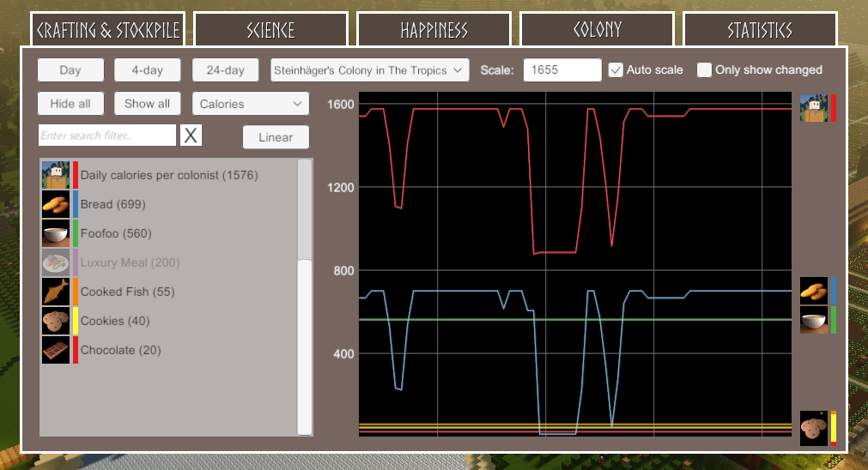Click the colonist legend icon right of graph
This screenshot has height=470, width=868.
coord(814,108)
